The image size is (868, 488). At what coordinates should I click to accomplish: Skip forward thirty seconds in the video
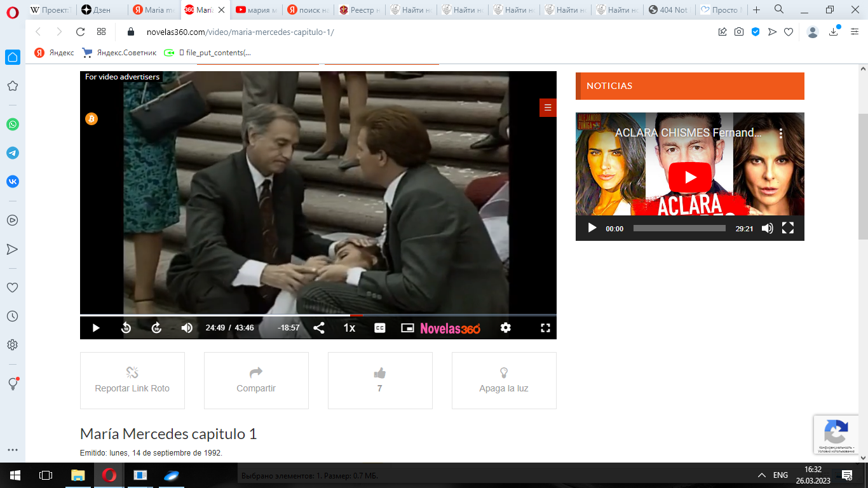pyautogui.click(x=156, y=328)
